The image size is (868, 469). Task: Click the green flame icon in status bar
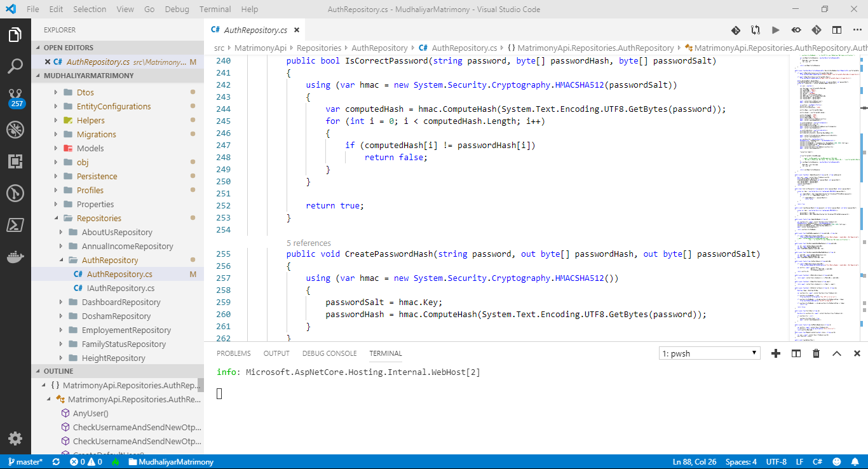[x=116, y=462]
